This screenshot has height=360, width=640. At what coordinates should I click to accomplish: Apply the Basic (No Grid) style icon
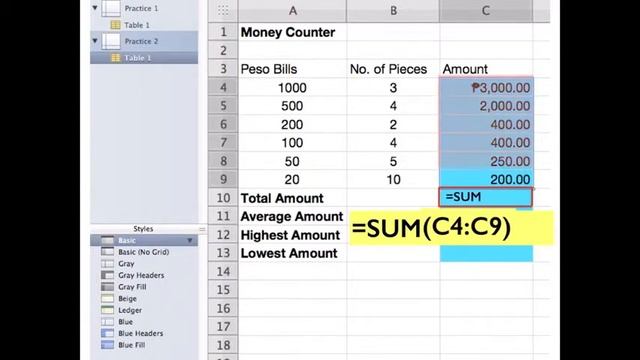107,252
